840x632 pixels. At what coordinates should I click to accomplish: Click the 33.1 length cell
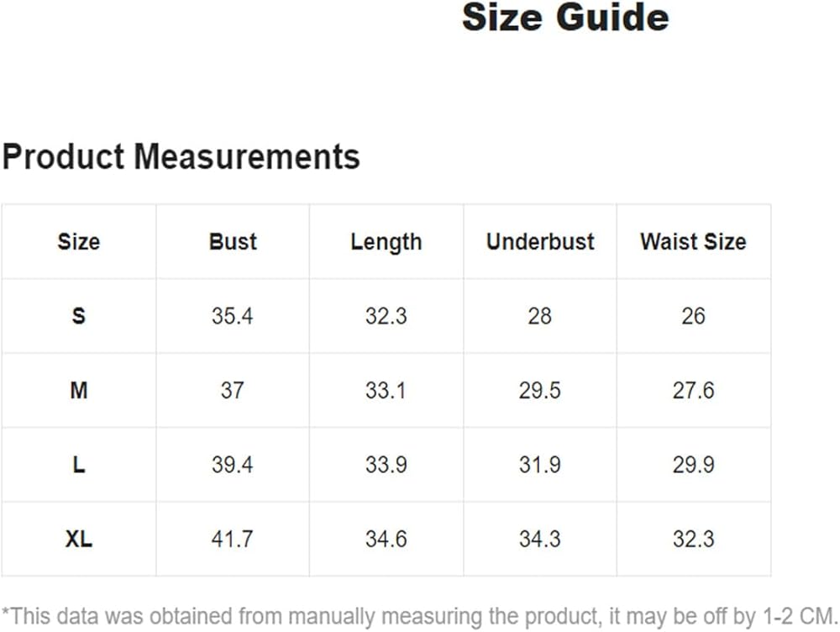coord(386,391)
